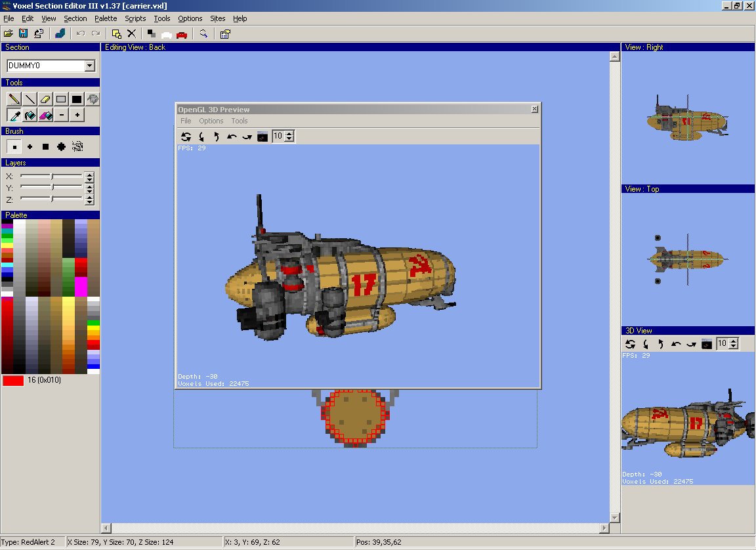The height and width of the screenshot is (550, 756).
Task: Click the floppy disk save icon
Action: pos(23,33)
